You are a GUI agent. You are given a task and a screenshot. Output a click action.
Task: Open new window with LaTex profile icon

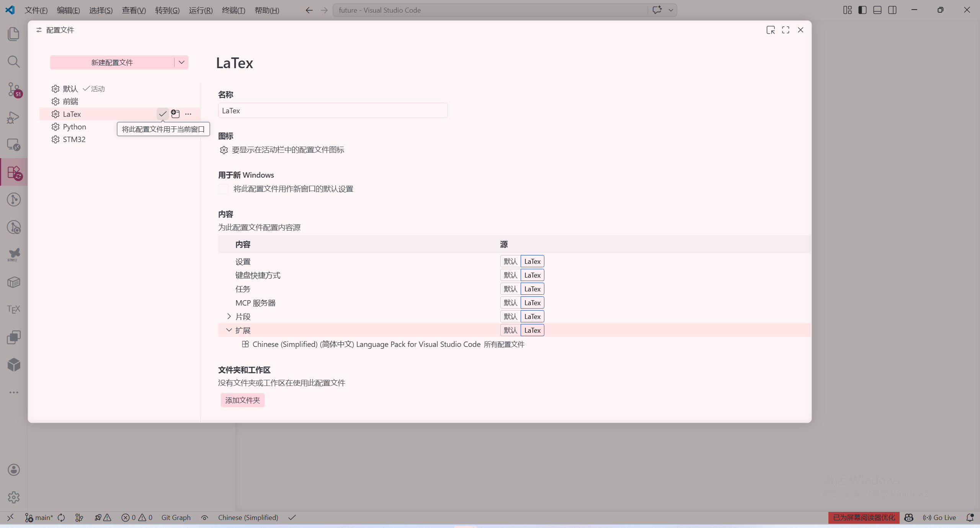[x=175, y=114]
